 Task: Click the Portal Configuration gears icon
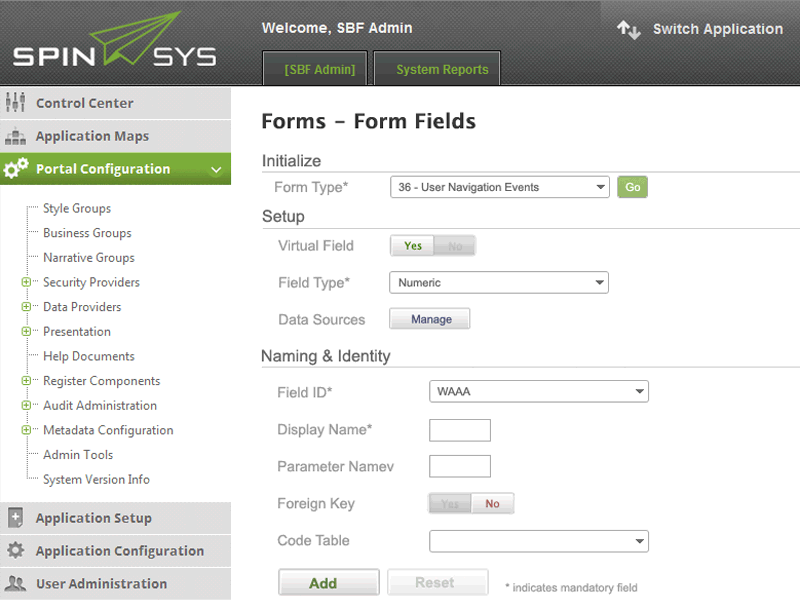tap(18, 169)
